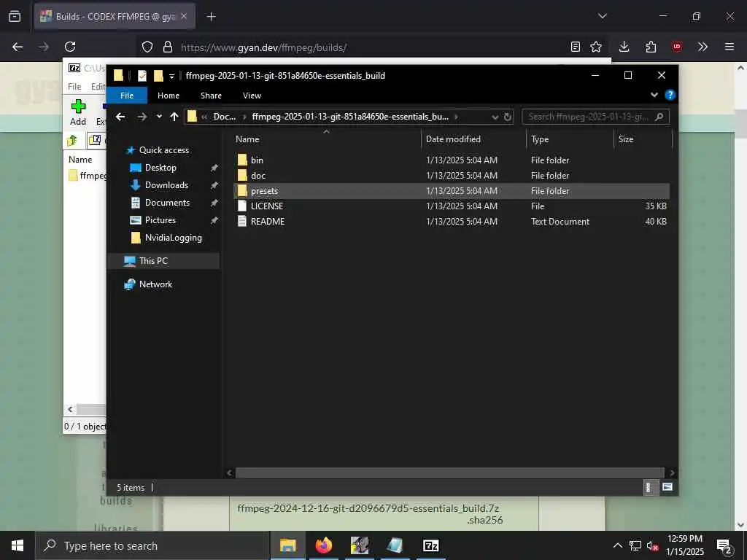Open Firefox application menu
The width and height of the screenshot is (747, 560).
tap(729, 47)
